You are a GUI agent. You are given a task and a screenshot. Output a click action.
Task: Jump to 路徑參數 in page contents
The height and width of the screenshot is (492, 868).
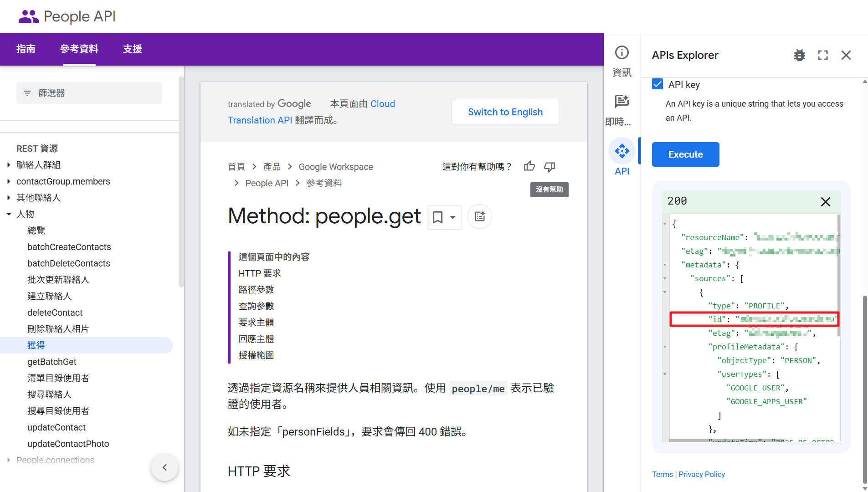click(x=257, y=290)
